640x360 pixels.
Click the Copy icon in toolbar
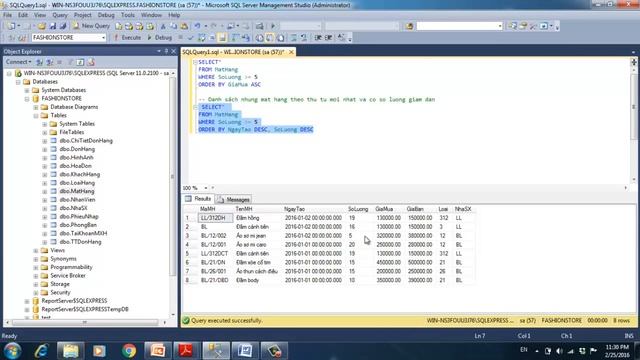point(173,26)
